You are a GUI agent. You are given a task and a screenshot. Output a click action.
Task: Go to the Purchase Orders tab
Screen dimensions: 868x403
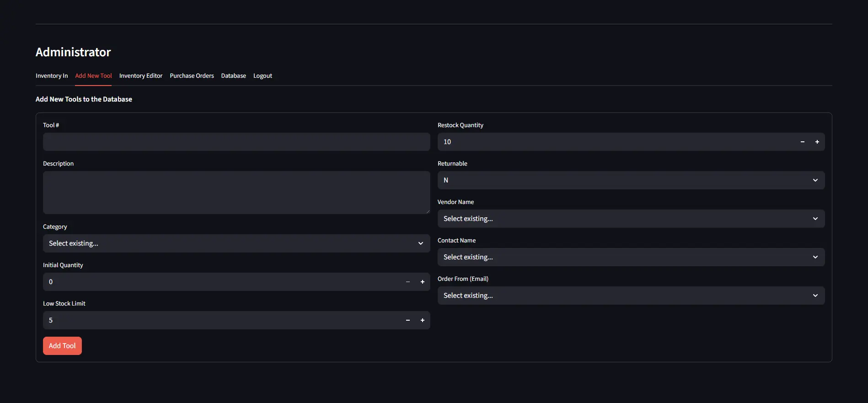(192, 76)
